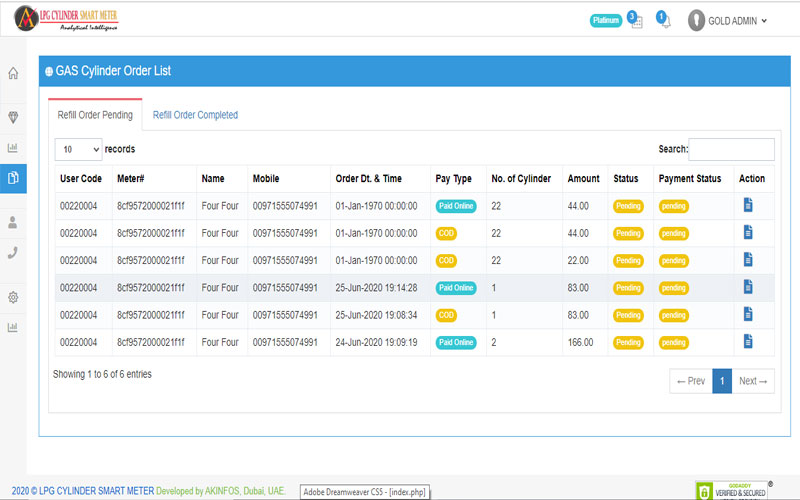The image size is (800, 500).
Task: Click the Adobe Dreamweaver CS5 index.php tooltip
Action: (364, 492)
